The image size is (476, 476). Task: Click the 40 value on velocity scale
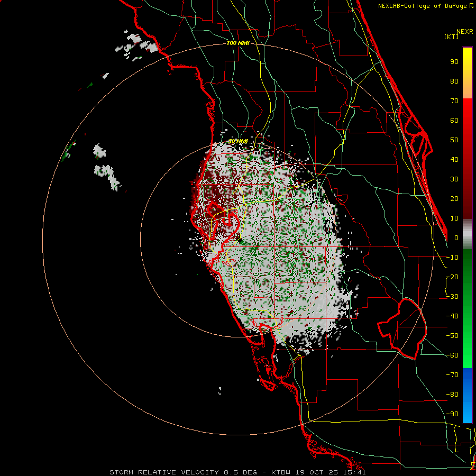[x=454, y=159]
